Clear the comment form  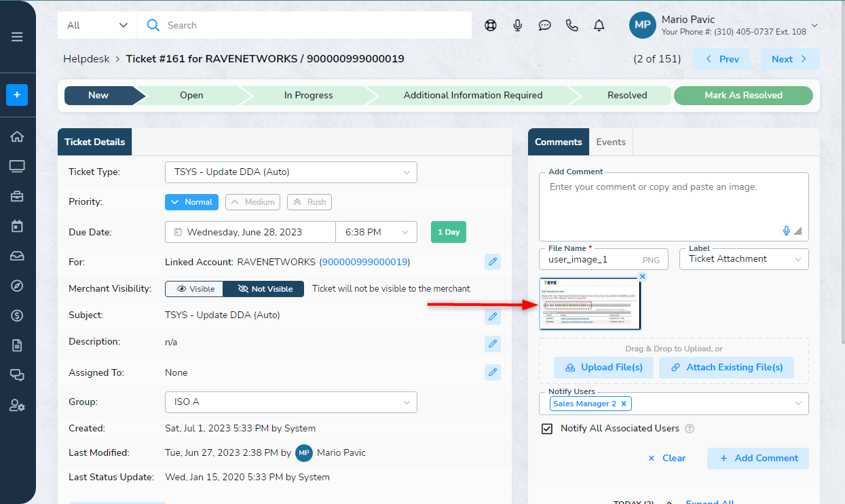666,458
